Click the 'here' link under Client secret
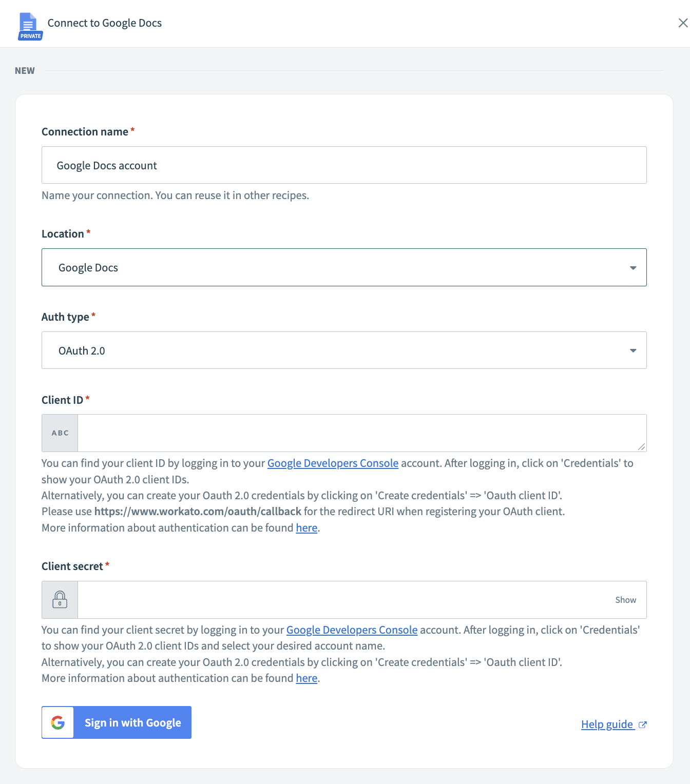The height and width of the screenshot is (784, 690). [x=306, y=678]
